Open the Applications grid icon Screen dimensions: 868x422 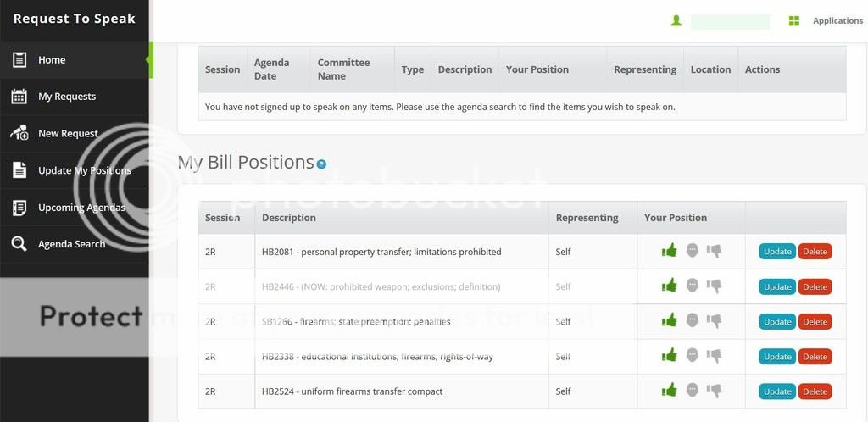pyautogui.click(x=794, y=21)
